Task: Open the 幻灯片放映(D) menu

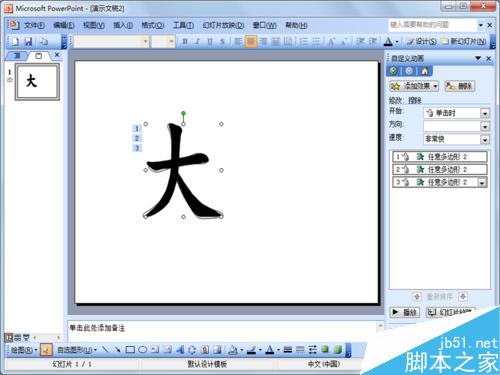Action: (x=223, y=25)
